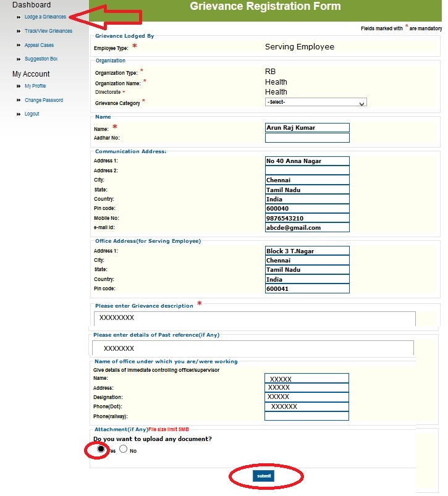This screenshot has height=496, width=448.
Task: Open the Suggestion Box link
Action: point(41,59)
